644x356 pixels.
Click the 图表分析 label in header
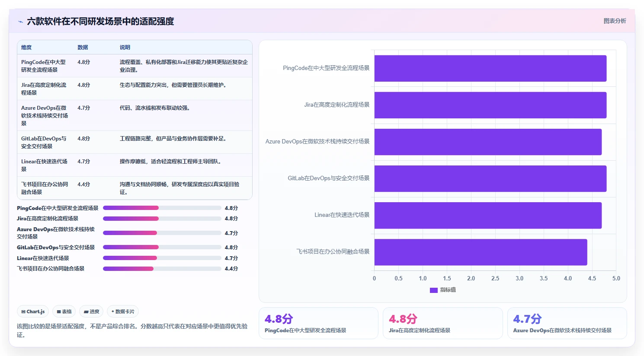click(x=615, y=21)
